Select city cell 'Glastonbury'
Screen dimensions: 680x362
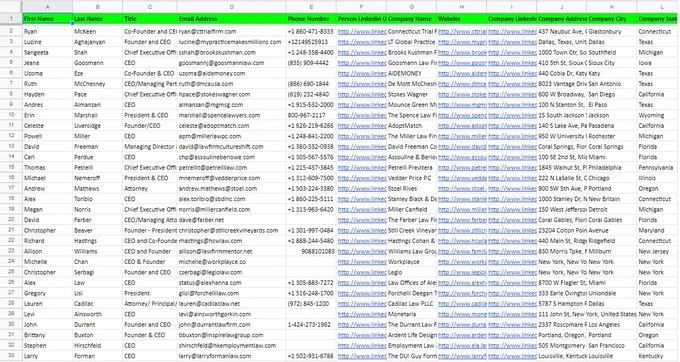click(611, 31)
